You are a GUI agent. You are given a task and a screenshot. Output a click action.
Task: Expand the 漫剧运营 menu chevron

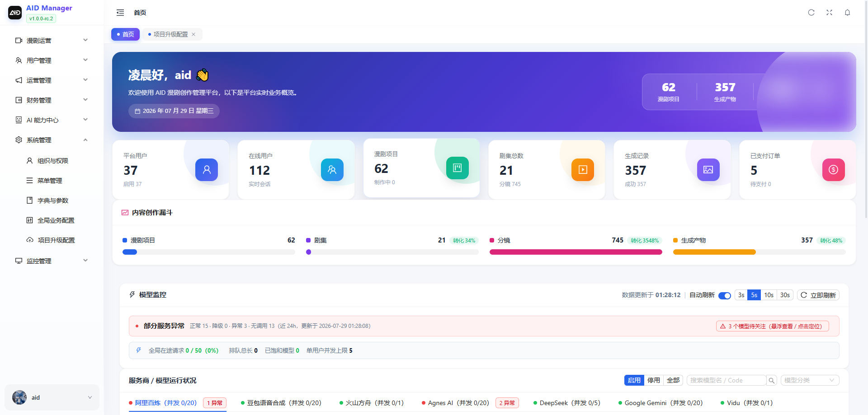click(85, 40)
